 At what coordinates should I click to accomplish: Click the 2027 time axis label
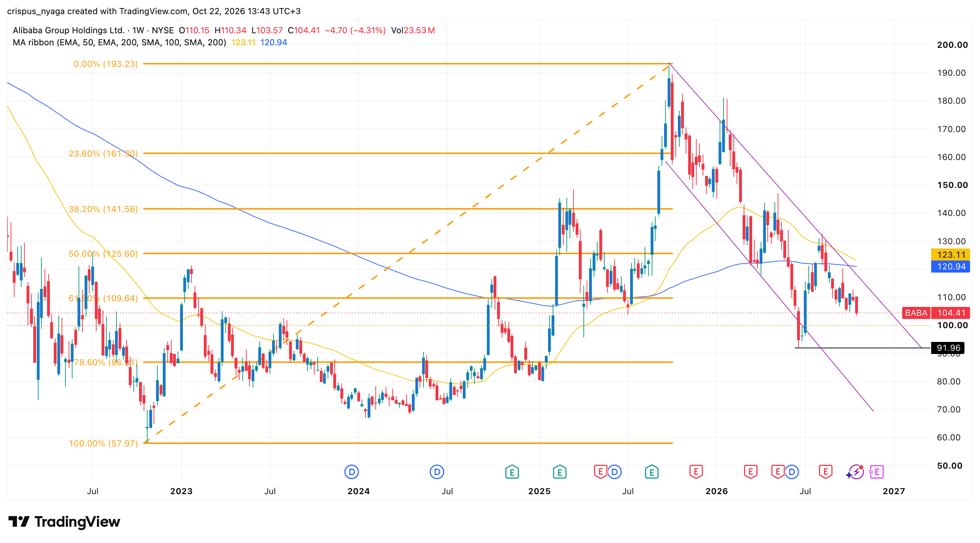pyautogui.click(x=894, y=491)
